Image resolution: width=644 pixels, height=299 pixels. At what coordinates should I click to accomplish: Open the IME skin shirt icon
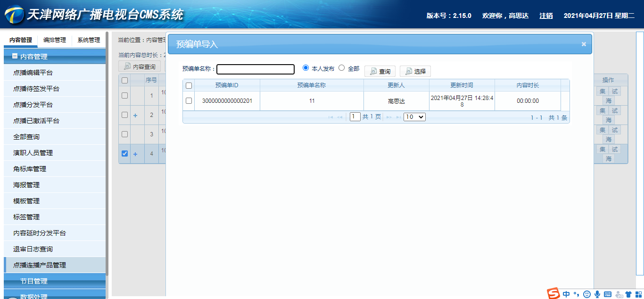click(628, 294)
